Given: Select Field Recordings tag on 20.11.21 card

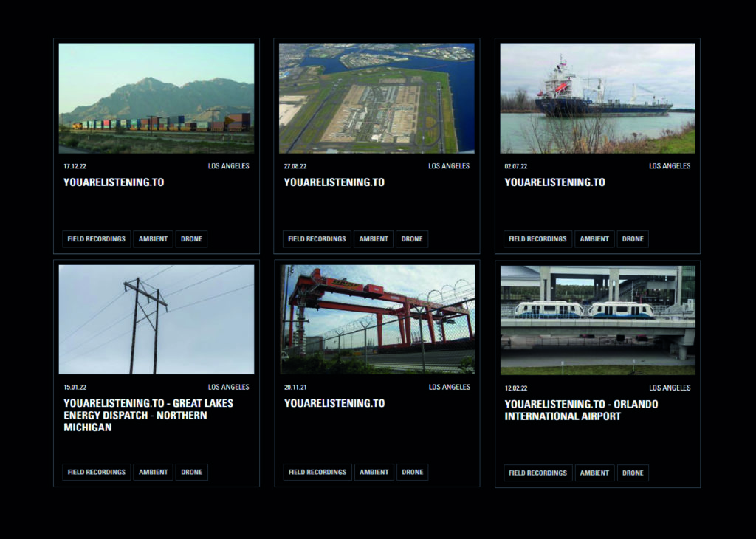Looking at the screenshot, I should coord(317,472).
